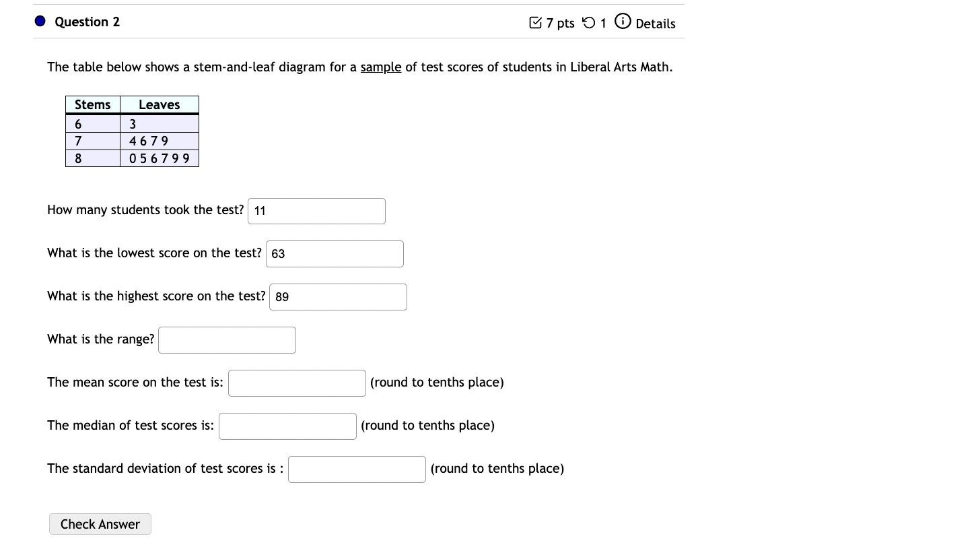Click the Question 2 heading
980x557 pixels.
click(87, 22)
